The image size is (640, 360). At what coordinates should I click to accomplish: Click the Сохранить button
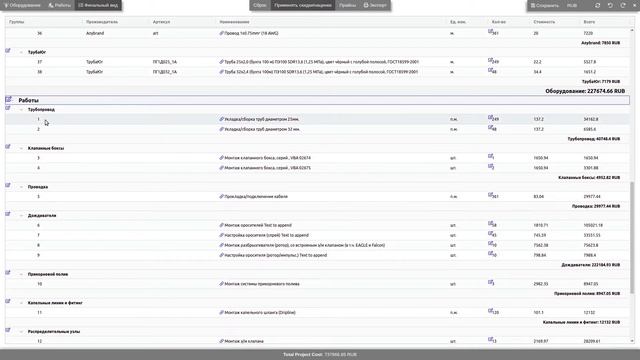point(544,5)
